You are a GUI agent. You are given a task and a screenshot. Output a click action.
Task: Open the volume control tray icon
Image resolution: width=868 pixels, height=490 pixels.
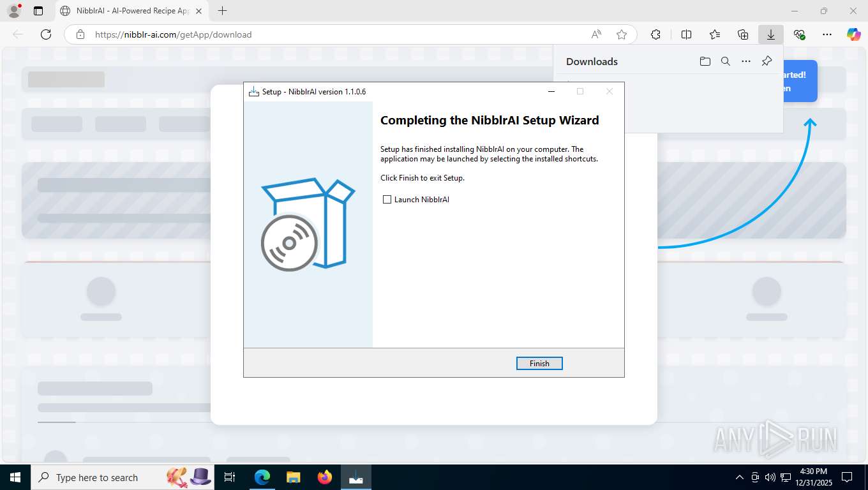770,477
